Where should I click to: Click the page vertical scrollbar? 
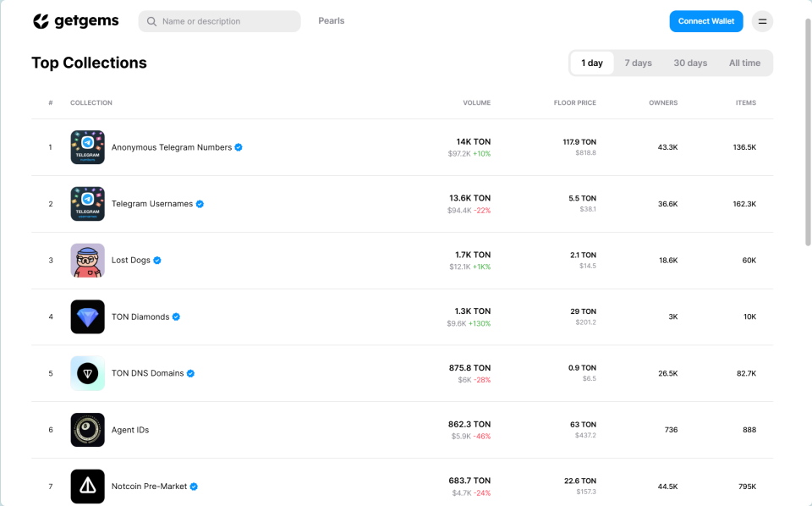807,135
